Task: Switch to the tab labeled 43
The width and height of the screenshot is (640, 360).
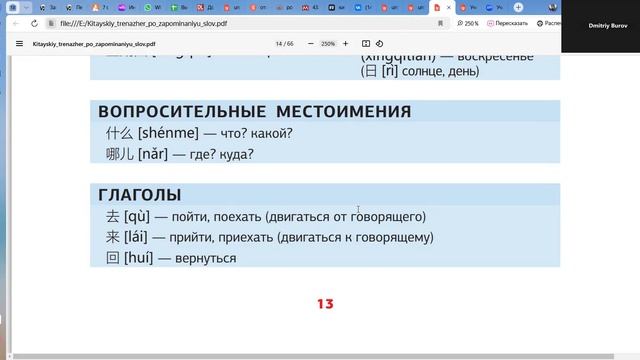Action: [x=310, y=7]
